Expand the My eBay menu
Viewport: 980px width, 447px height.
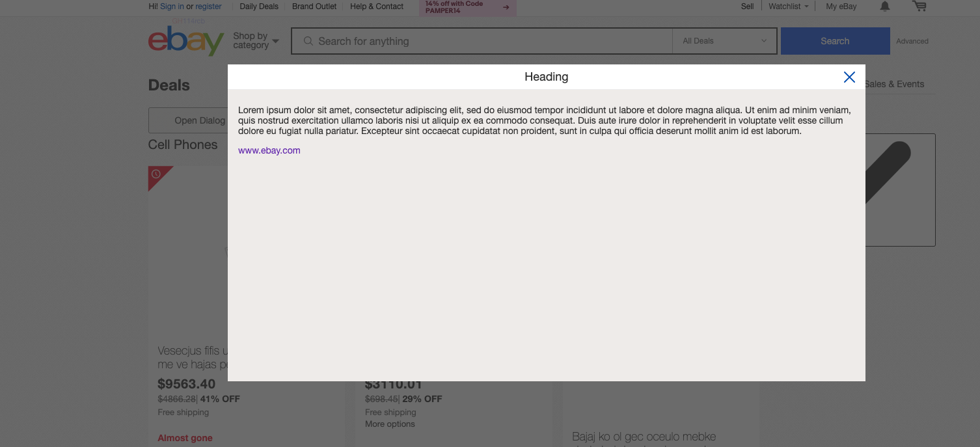click(841, 6)
